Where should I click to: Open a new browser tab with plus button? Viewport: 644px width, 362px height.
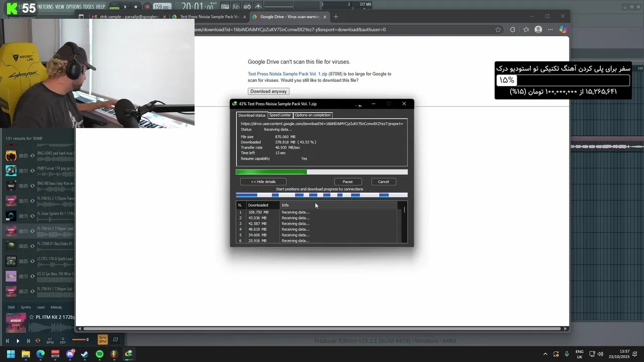pyautogui.click(x=336, y=17)
